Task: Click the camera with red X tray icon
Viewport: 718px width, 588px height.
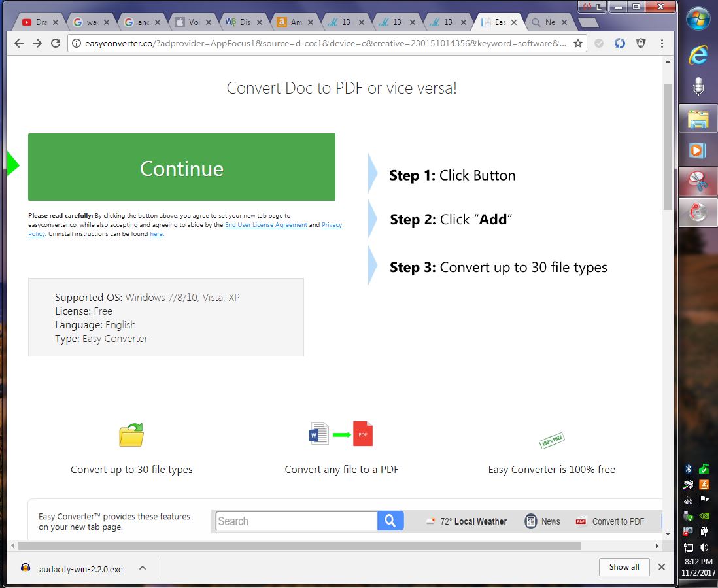Action: coord(688,531)
